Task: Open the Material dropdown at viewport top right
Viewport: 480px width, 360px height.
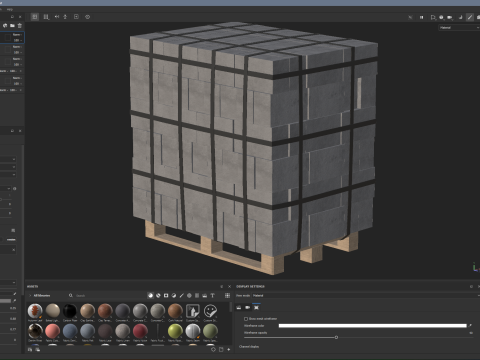Action: 459,28
